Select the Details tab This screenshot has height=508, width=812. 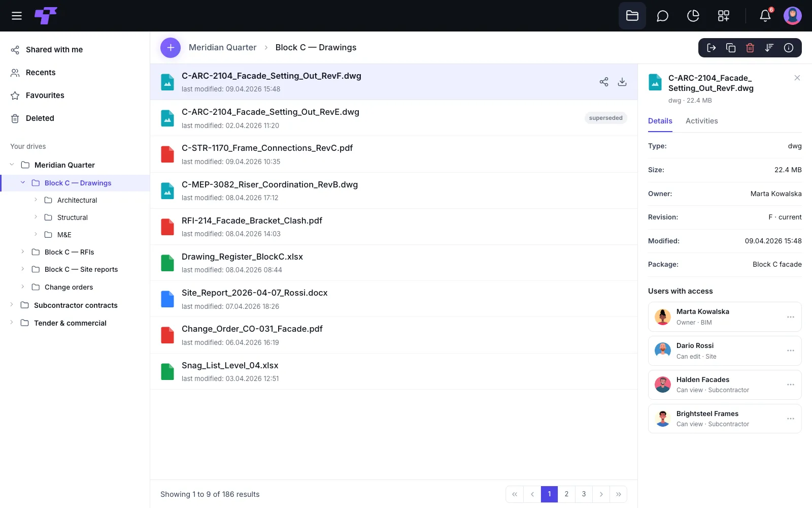(x=660, y=121)
